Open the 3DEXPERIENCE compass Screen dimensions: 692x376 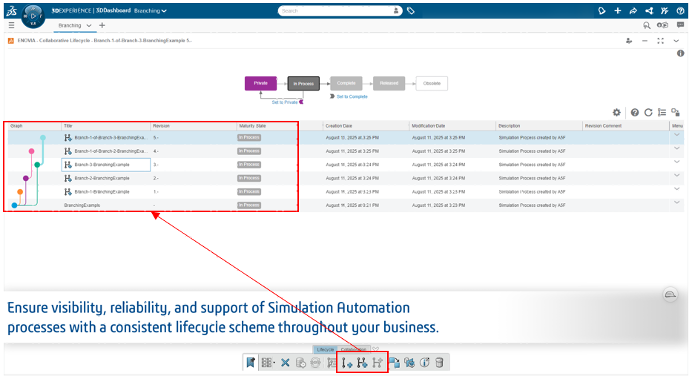coord(33,16)
